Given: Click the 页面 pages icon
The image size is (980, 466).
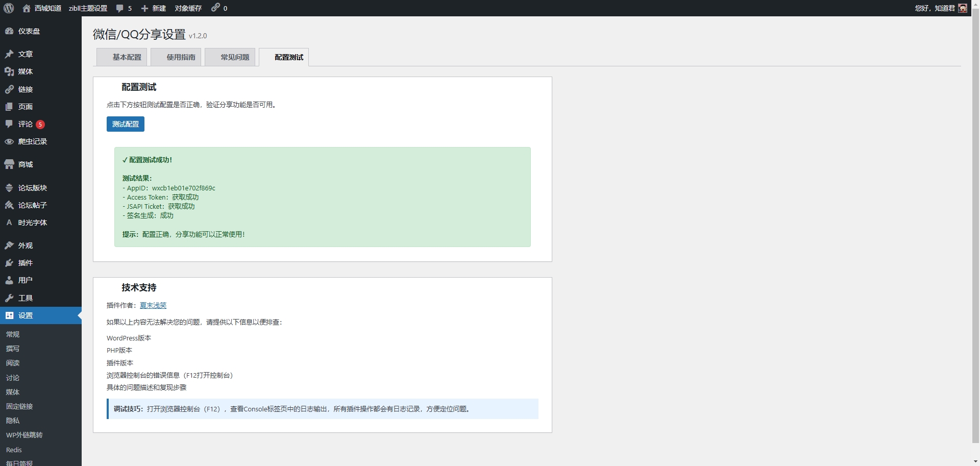Looking at the screenshot, I should point(9,107).
